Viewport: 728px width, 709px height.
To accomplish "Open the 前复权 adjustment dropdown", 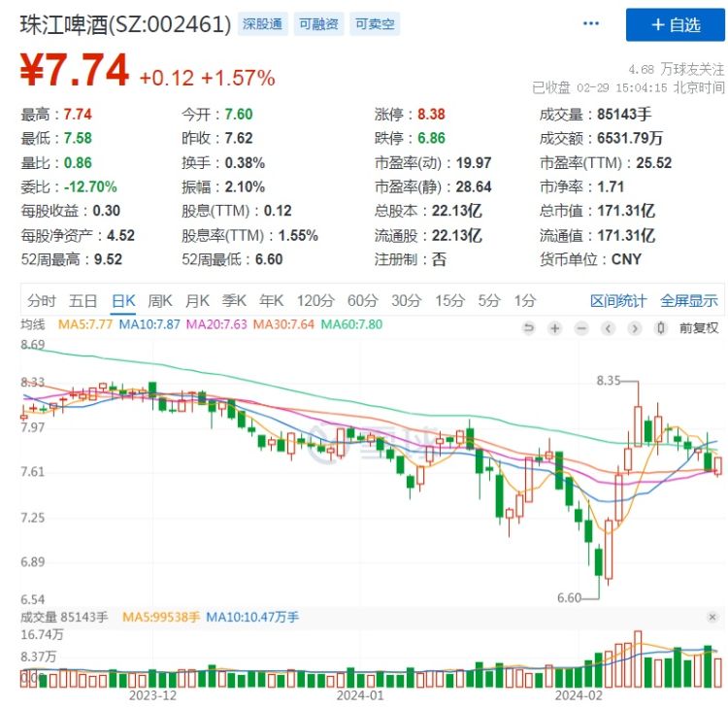I will pyautogui.click(x=699, y=328).
